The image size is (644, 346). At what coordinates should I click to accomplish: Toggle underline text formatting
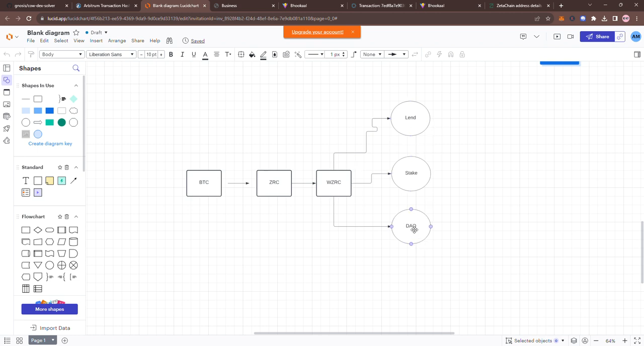[x=194, y=54]
